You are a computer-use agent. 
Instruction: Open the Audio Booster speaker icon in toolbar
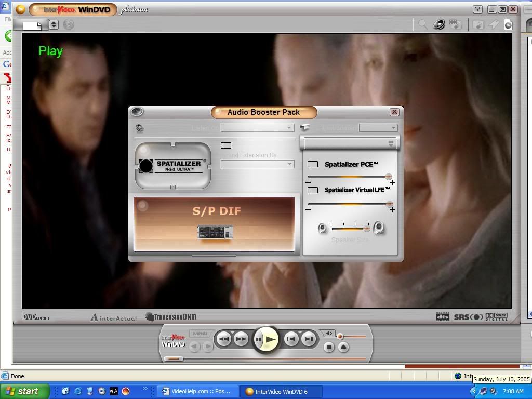point(438,24)
